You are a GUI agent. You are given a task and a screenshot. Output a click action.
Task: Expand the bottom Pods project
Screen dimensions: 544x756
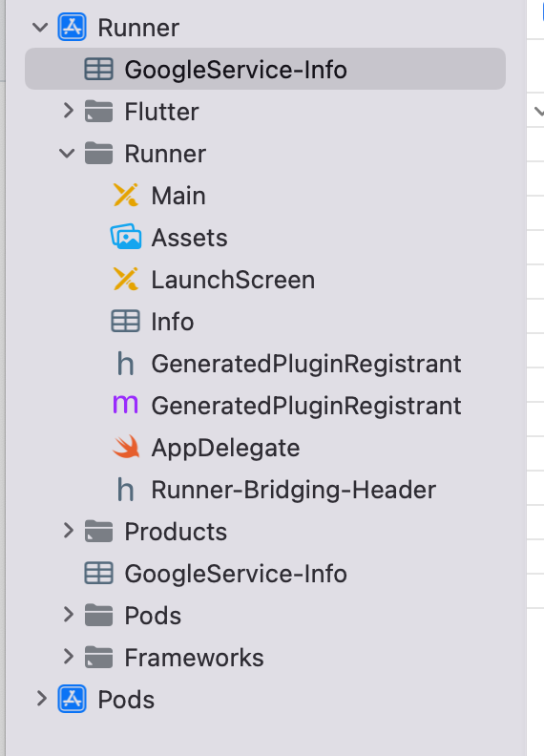[42, 699]
